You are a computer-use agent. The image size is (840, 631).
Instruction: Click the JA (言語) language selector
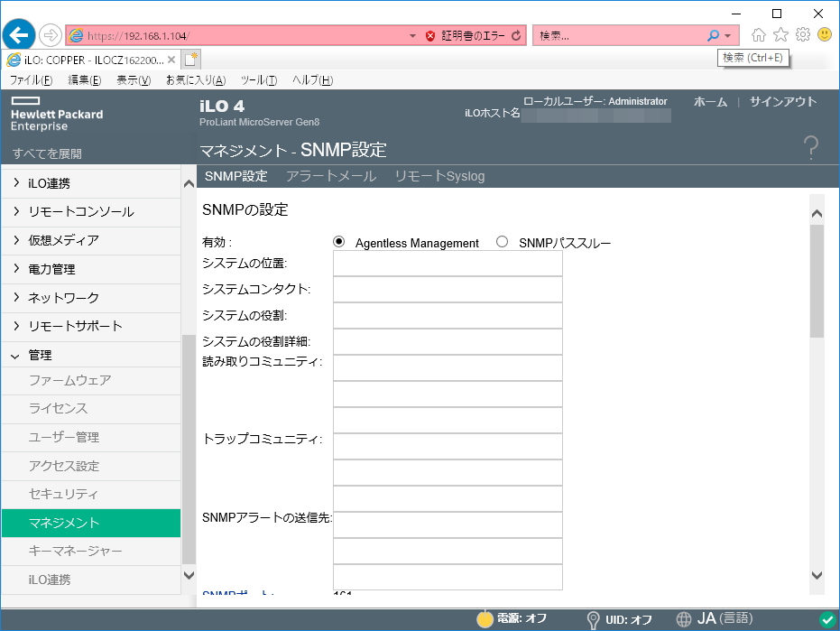[x=725, y=618]
